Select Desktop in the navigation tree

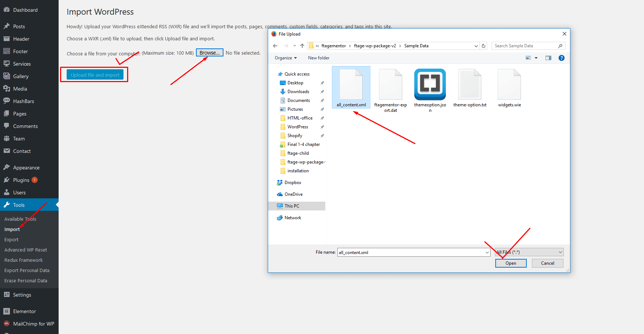[295, 83]
